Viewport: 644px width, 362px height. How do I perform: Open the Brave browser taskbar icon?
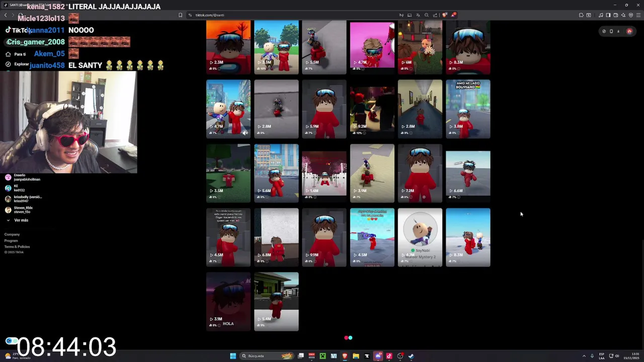pos(345,356)
